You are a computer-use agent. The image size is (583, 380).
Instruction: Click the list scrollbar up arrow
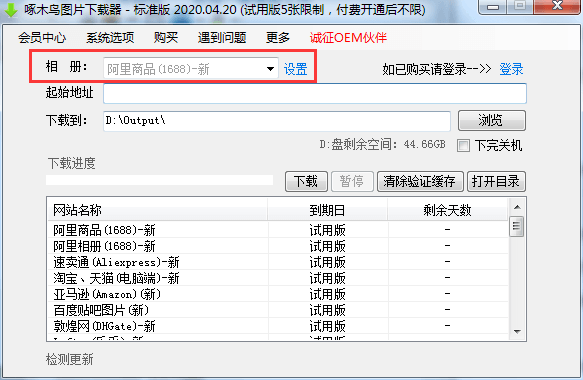517,207
